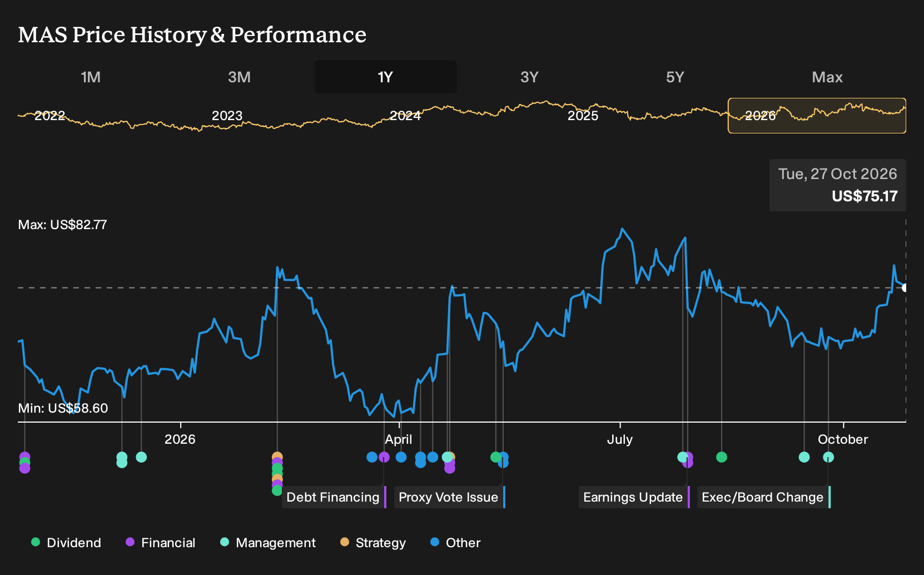Click the Other marker just left of Debt Financing marker
The width and height of the screenshot is (924, 575).
pos(372,457)
